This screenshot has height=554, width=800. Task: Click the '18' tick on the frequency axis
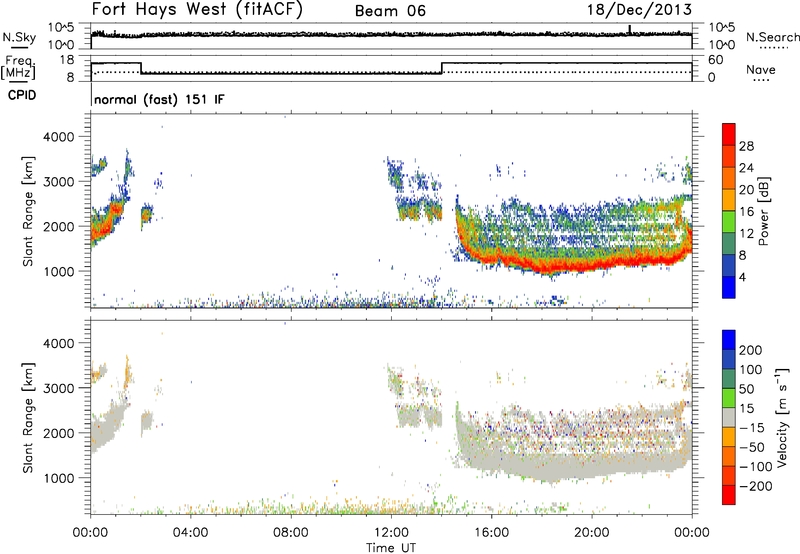(67, 60)
